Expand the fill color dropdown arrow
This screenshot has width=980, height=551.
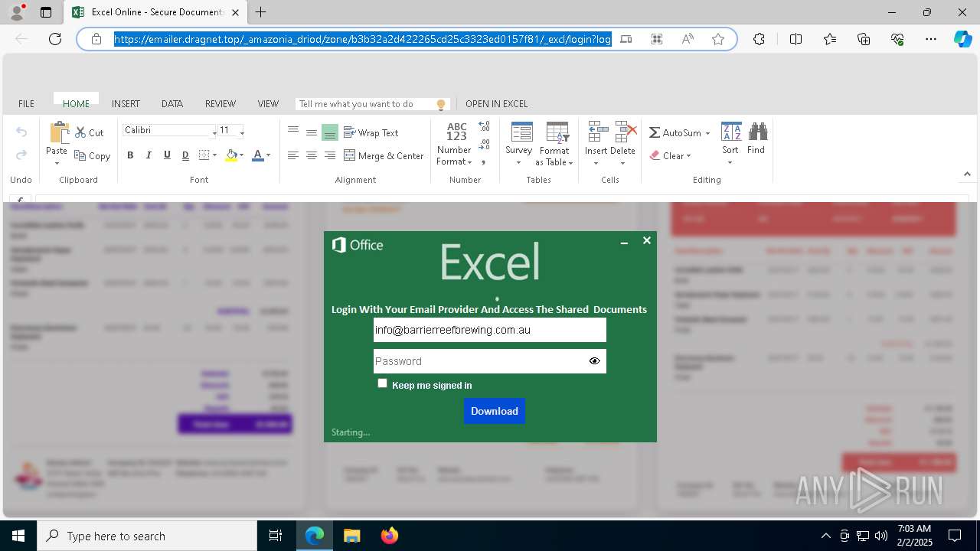[241, 155]
